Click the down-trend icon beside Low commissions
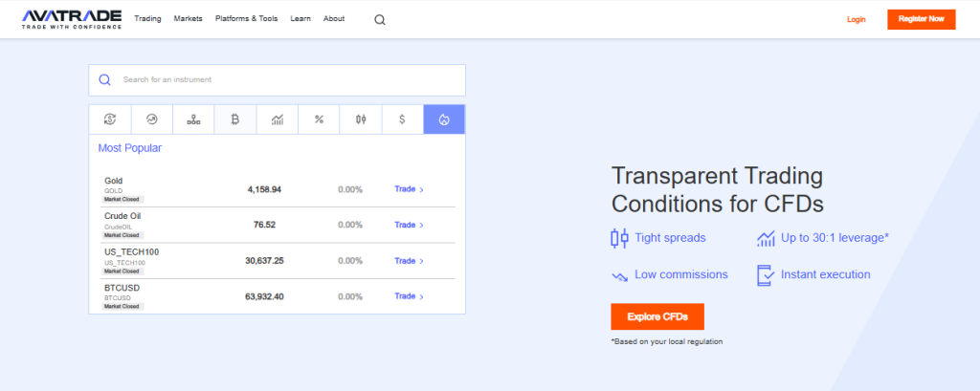Image resolution: width=980 pixels, height=391 pixels. point(619,275)
